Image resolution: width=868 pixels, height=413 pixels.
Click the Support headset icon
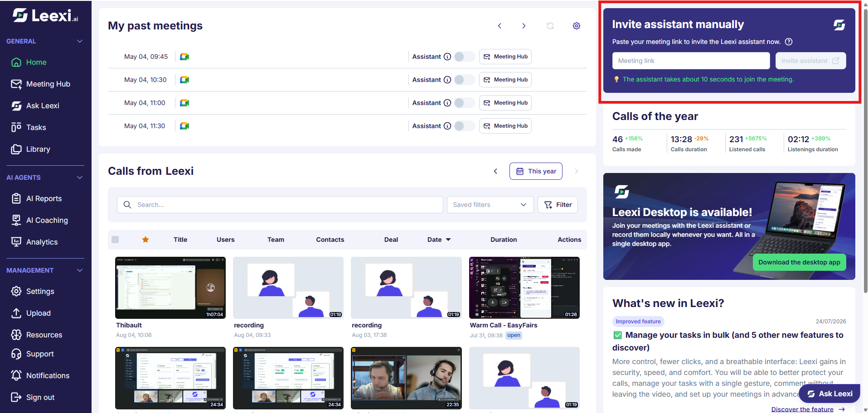point(16,354)
